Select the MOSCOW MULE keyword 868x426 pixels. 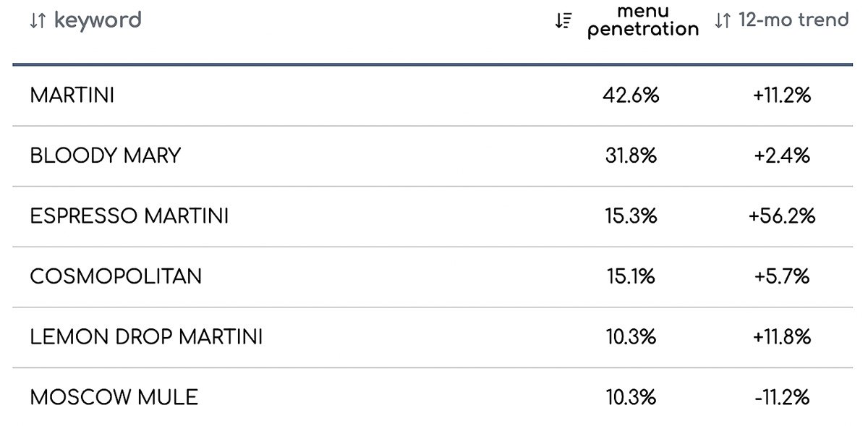[114, 397]
